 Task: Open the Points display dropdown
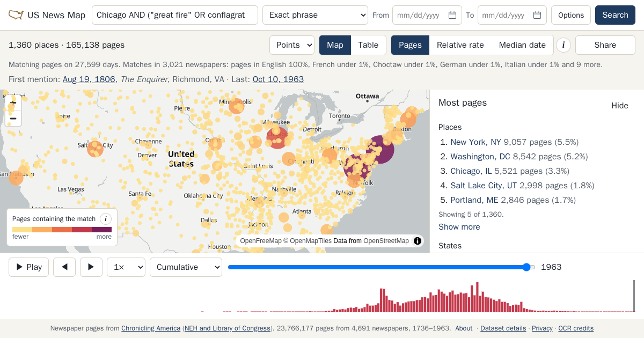pyautogui.click(x=292, y=45)
